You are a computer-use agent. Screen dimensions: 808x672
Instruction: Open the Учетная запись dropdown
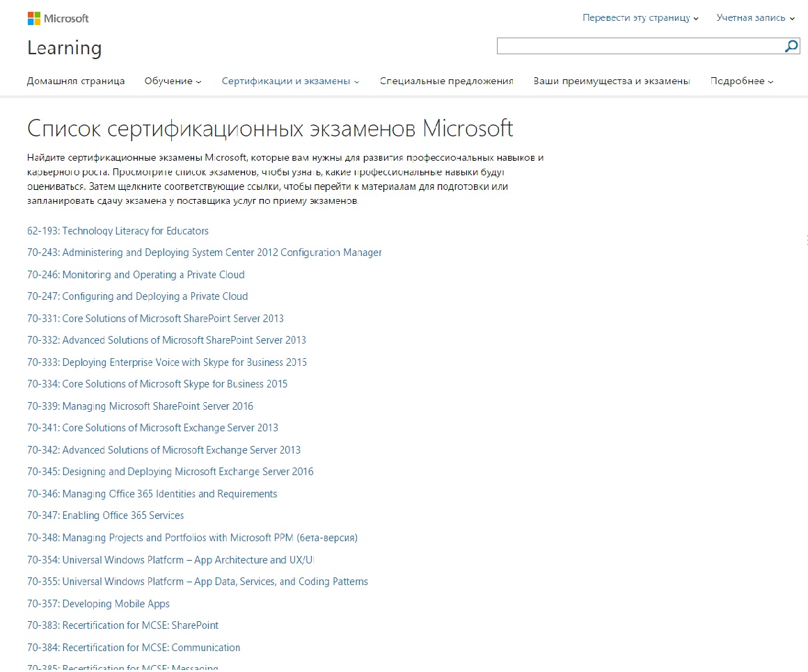[x=755, y=17]
